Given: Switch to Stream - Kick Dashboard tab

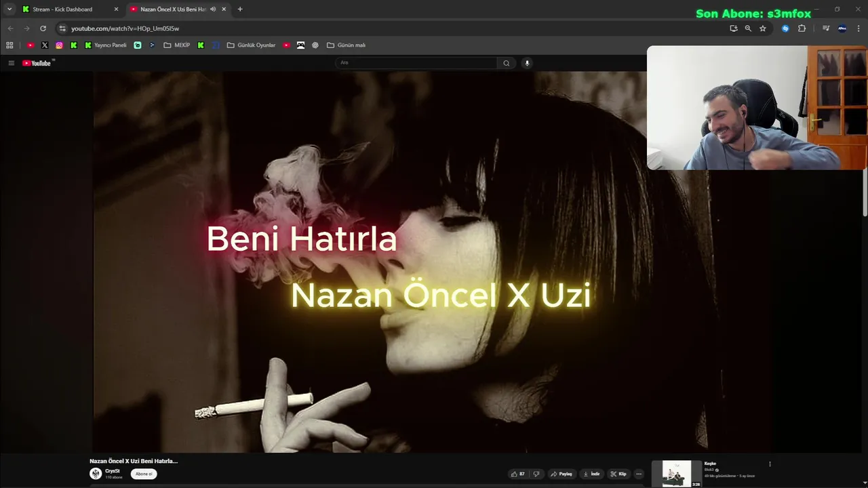Looking at the screenshot, I should pos(71,9).
